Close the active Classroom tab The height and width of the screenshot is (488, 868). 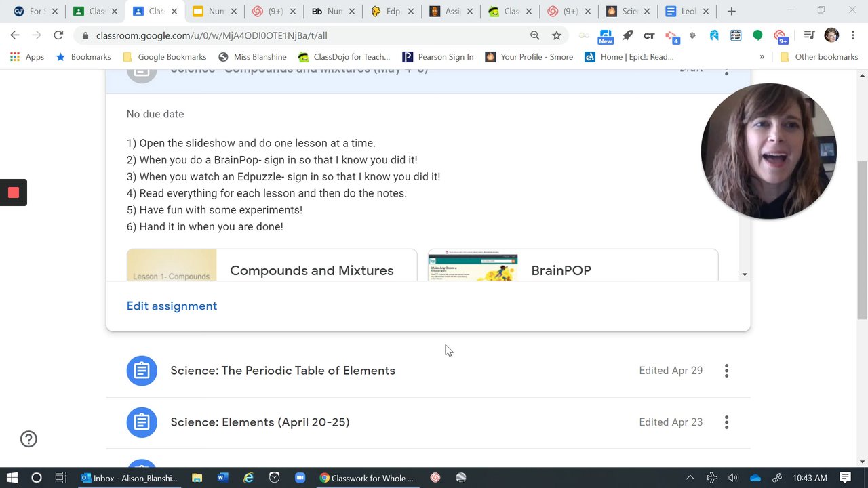click(x=174, y=12)
